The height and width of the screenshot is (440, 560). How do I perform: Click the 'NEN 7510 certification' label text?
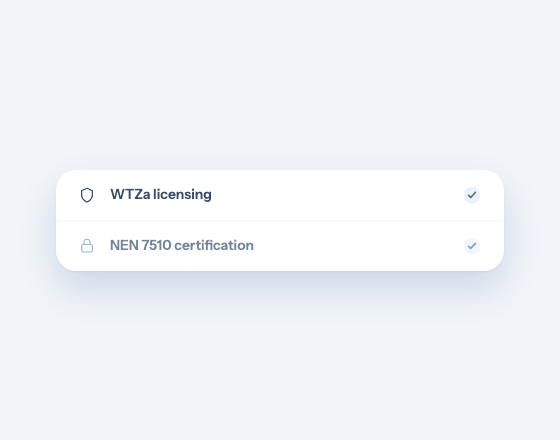click(182, 245)
